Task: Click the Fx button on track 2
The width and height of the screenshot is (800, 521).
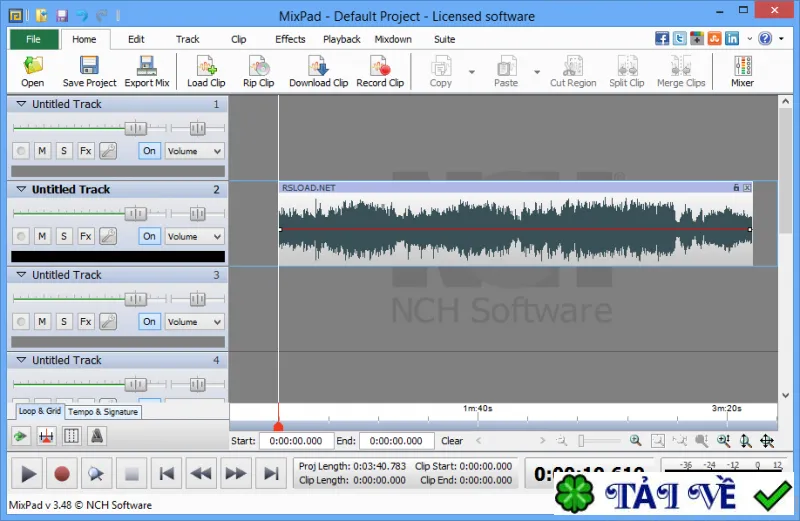Action: point(86,236)
